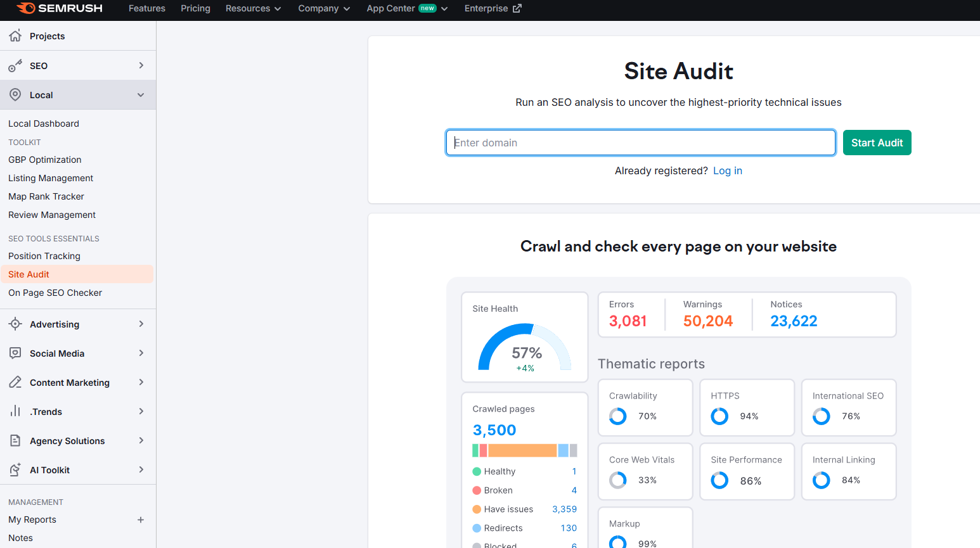Go to Local Dashboard
The image size is (980, 548).
pyautogui.click(x=44, y=124)
